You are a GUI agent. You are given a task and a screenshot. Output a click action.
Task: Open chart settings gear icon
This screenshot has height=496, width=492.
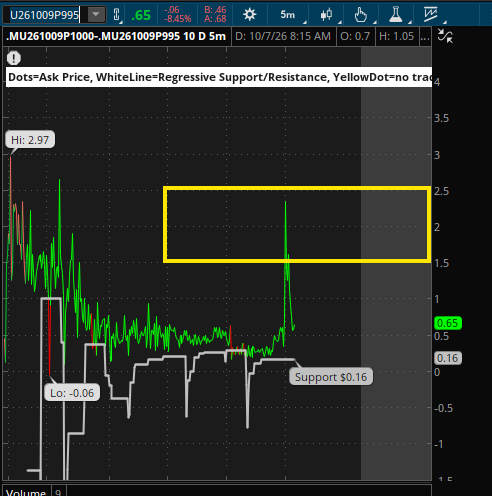[x=249, y=15]
